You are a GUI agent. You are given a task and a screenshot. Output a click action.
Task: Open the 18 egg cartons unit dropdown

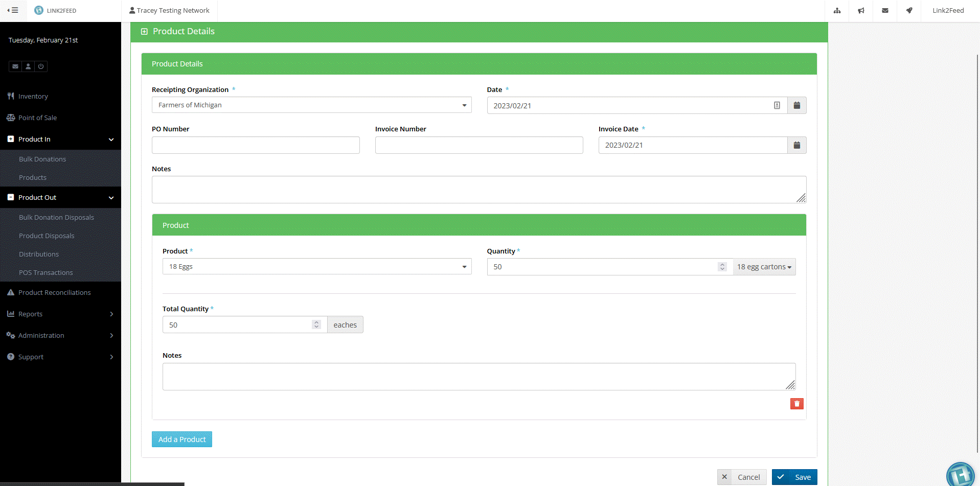(x=764, y=266)
